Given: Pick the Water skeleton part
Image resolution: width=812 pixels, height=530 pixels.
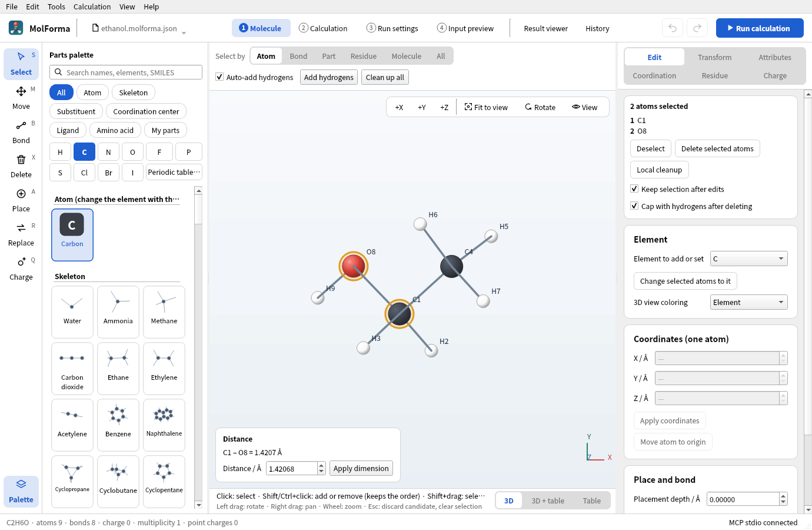Looking at the screenshot, I should click(x=72, y=312).
